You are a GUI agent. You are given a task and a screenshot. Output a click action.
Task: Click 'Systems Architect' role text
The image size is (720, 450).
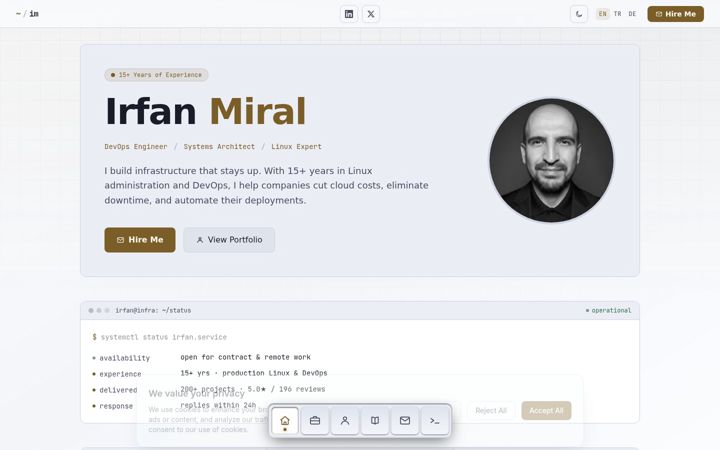coord(219,146)
